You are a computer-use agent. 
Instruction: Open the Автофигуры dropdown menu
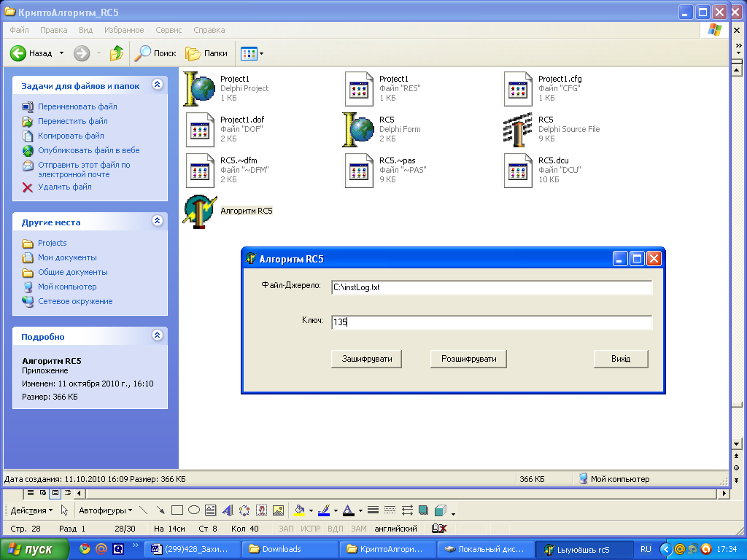pos(105,510)
